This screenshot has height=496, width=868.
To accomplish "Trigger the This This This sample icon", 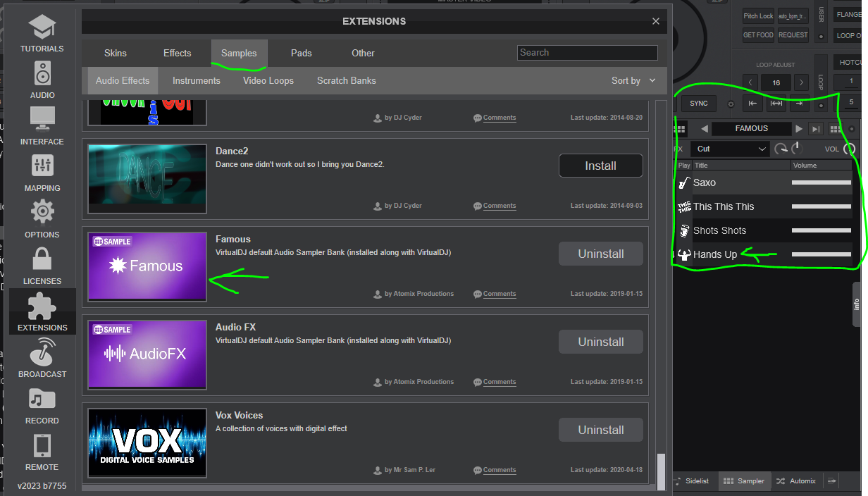I will 683,207.
